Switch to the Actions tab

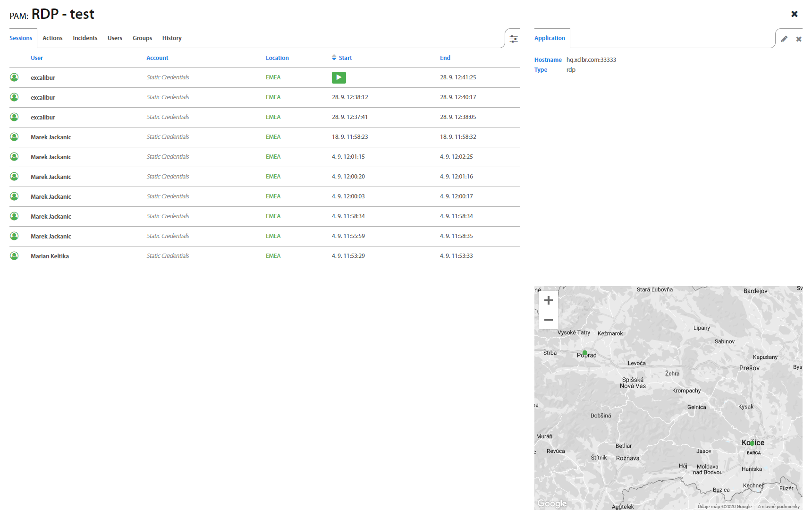point(52,38)
